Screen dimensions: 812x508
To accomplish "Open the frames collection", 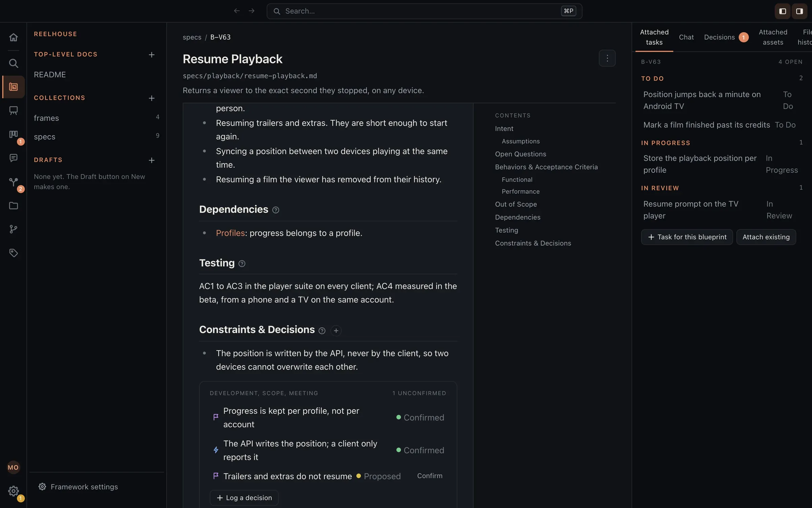I will click(96, 118).
